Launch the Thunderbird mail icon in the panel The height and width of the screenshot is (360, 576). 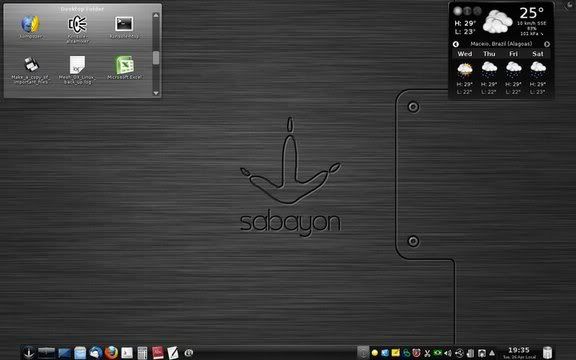[x=96, y=353]
